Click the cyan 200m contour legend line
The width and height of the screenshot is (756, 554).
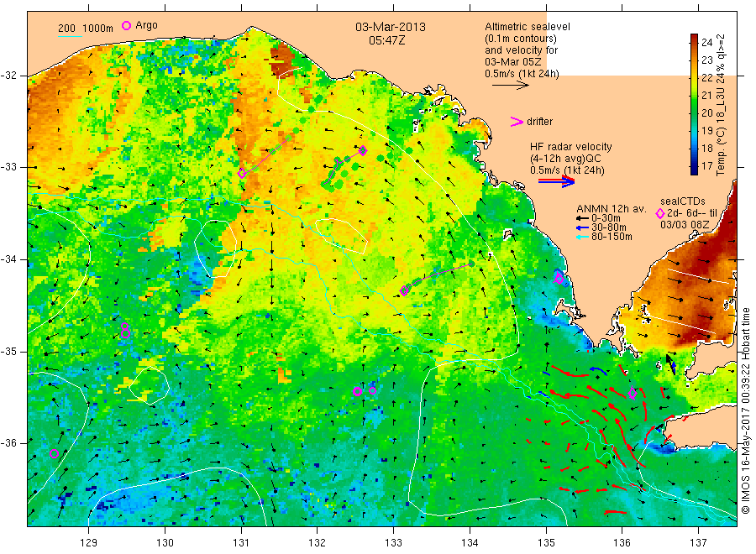(x=70, y=35)
